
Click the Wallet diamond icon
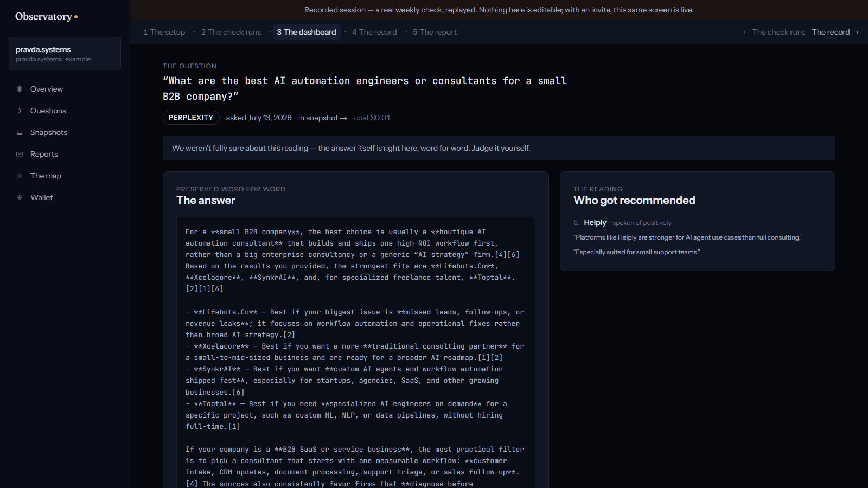pyautogui.click(x=20, y=197)
